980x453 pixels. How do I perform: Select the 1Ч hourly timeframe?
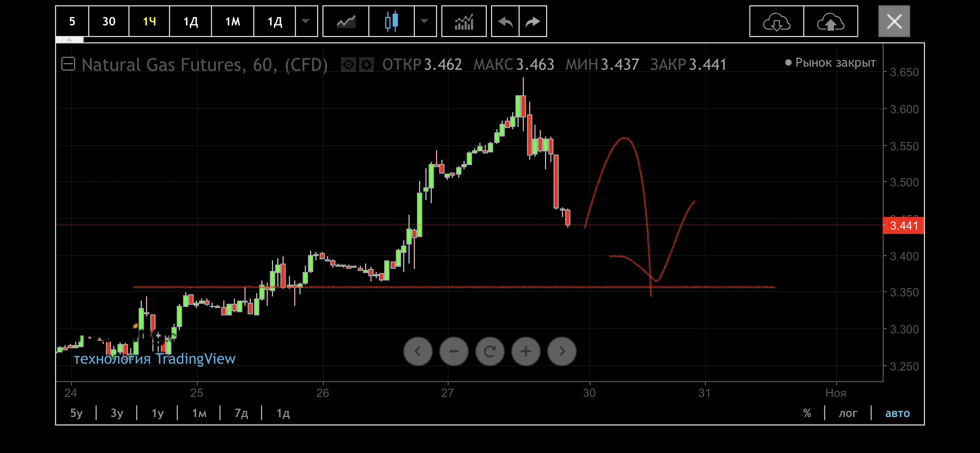[149, 21]
